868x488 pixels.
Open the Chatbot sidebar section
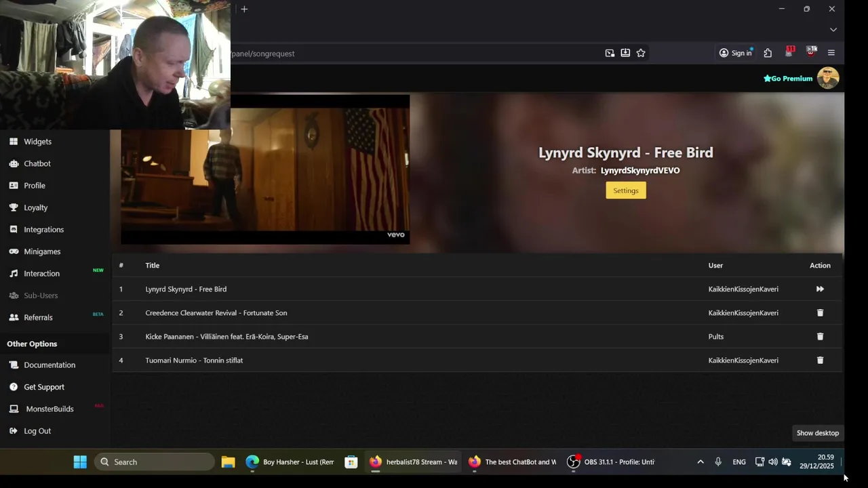coord(37,163)
